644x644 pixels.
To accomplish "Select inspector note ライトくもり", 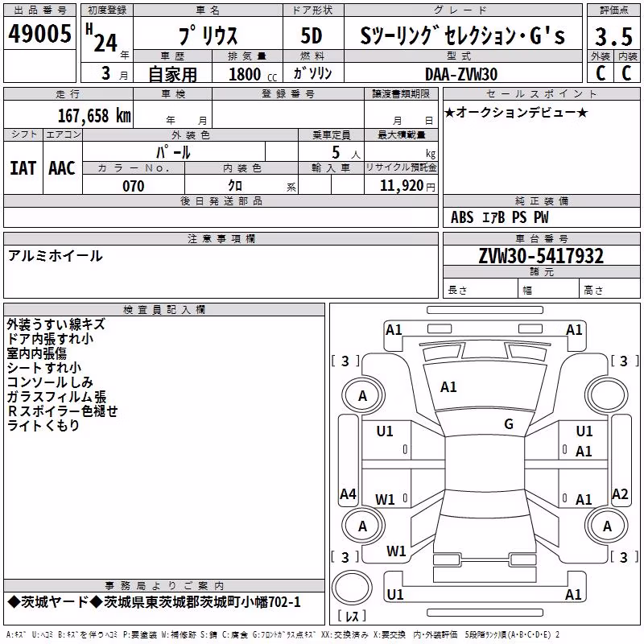I will tap(43, 425).
